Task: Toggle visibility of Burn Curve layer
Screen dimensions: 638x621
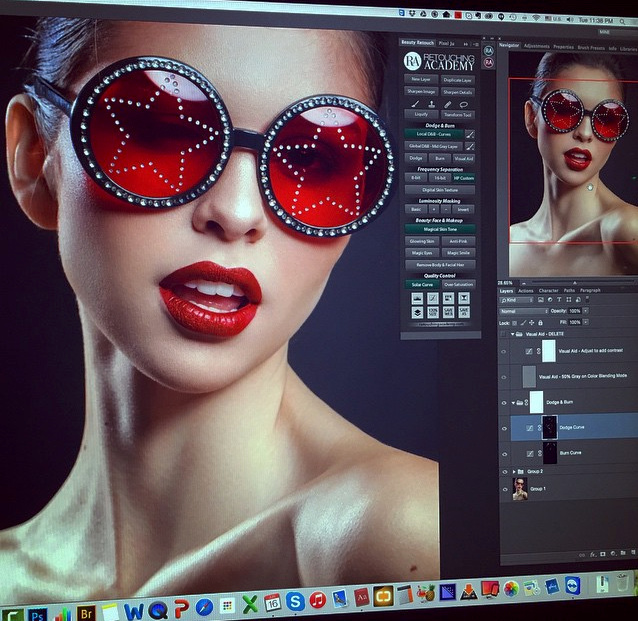Action: coord(504,453)
